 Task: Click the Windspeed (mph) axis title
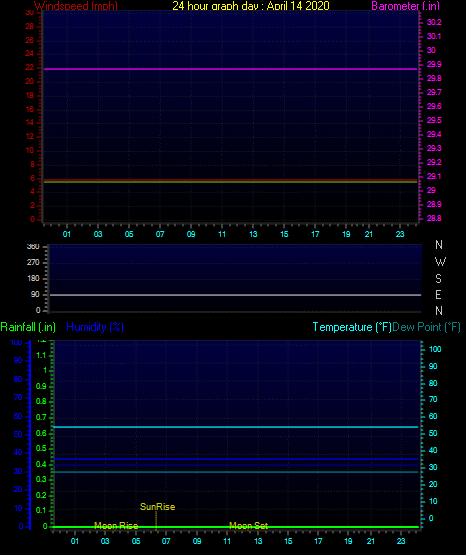pyautogui.click(x=76, y=6)
